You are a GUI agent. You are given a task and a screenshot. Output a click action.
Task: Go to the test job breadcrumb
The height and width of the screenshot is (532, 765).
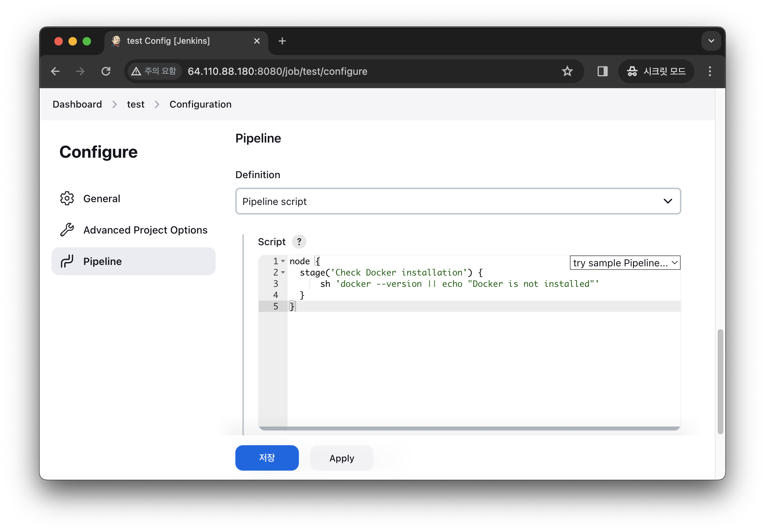click(136, 104)
